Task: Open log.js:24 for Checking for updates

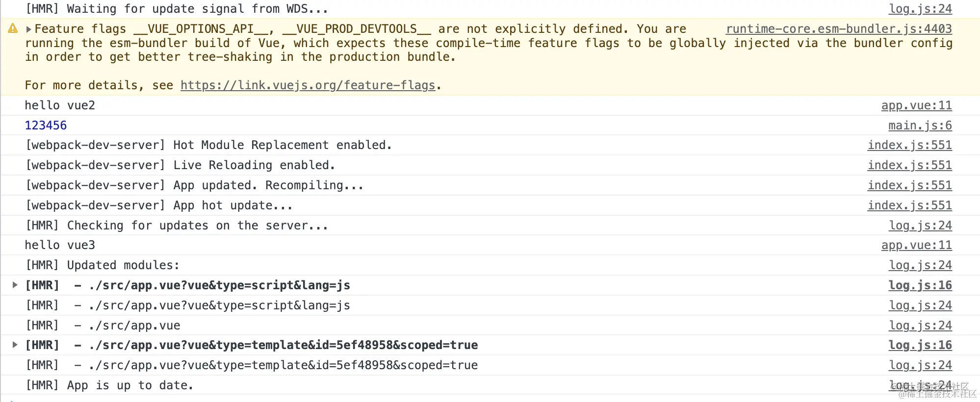Action: [x=920, y=226]
